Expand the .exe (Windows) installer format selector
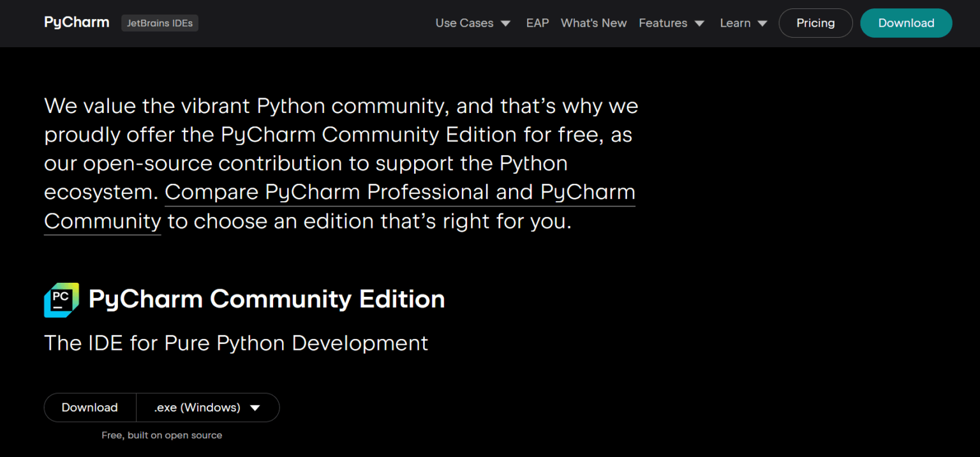This screenshot has height=457, width=980. pyautogui.click(x=207, y=407)
